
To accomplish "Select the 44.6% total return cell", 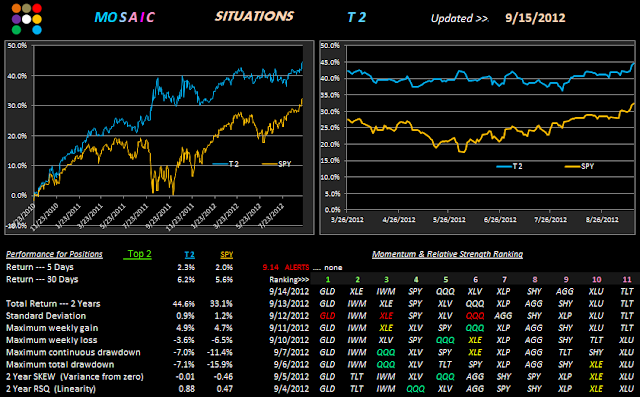I will 184,304.
